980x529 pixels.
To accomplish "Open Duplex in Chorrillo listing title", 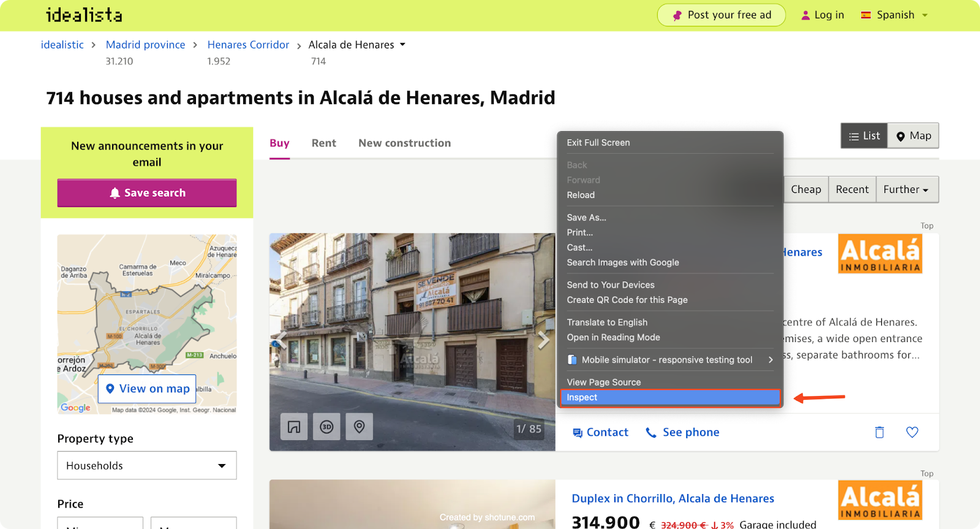I will [x=673, y=498].
